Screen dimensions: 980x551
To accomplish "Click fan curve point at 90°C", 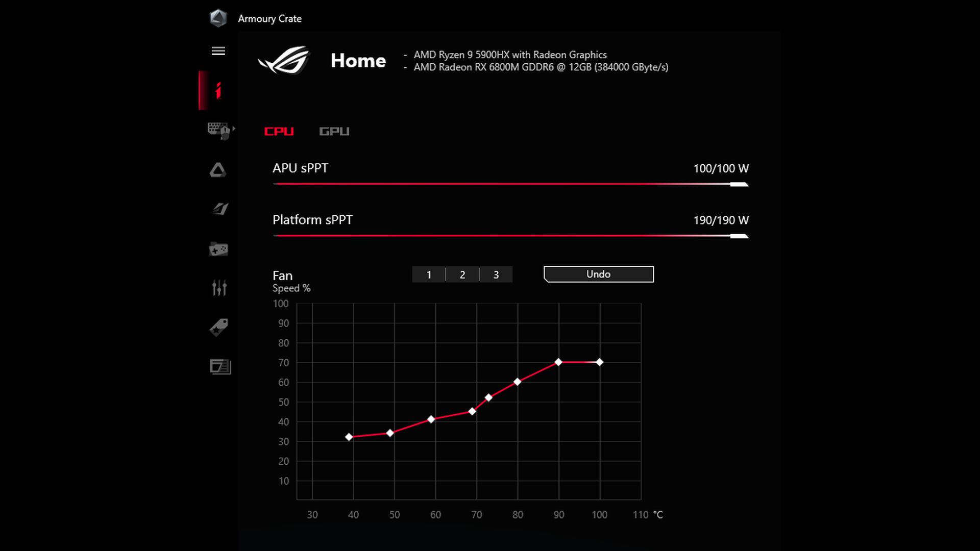I will coord(558,362).
